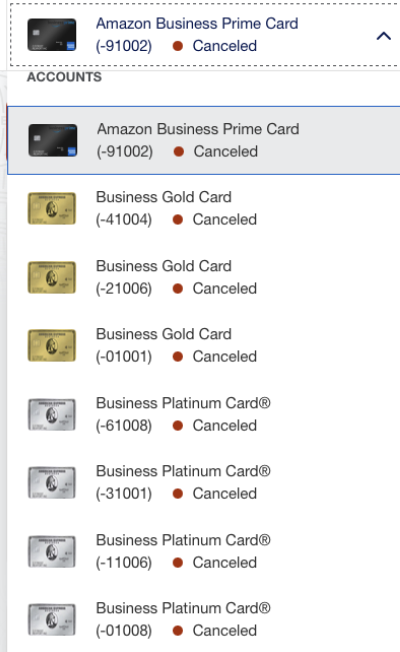Viewport: 400px width, 652px height.
Task: Click the gold card icon for account -01001
Action: [x=52, y=346]
